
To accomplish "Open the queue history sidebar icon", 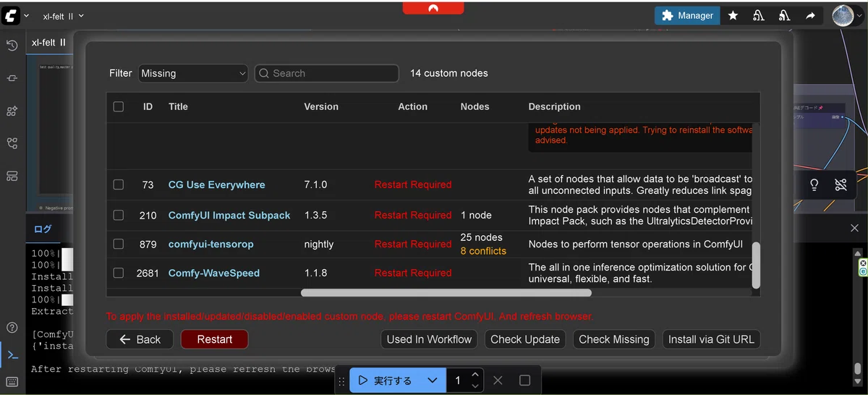I will point(12,46).
